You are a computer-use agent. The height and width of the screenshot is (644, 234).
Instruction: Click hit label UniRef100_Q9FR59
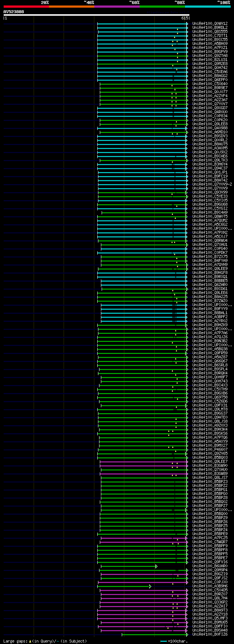(x=210, y=353)
